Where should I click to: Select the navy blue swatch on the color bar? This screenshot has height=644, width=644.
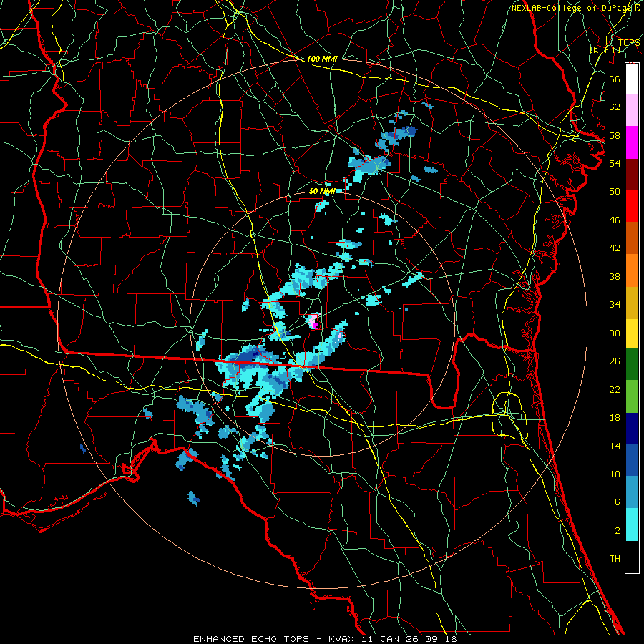(632, 429)
